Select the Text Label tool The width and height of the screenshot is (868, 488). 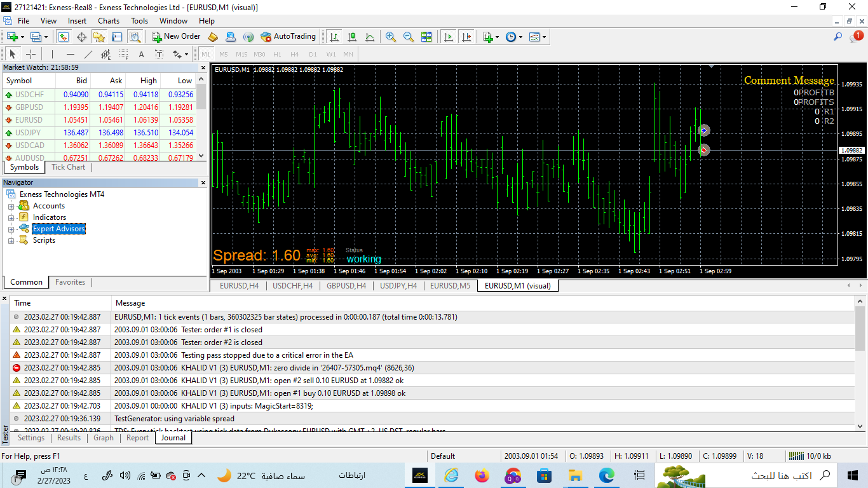click(159, 54)
